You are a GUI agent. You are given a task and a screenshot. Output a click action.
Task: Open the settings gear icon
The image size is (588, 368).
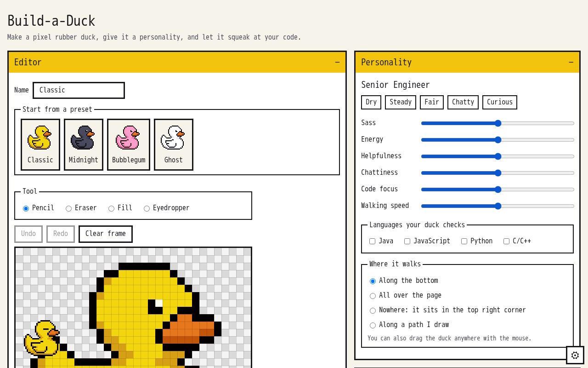click(575, 355)
